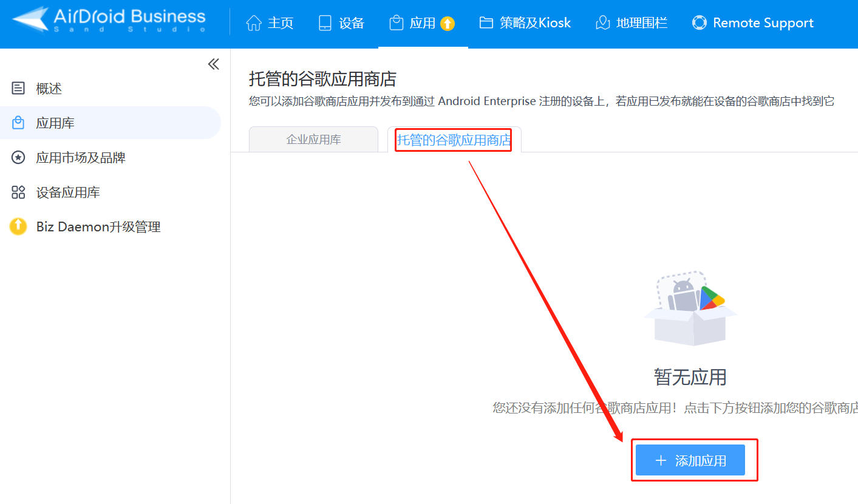Image resolution: width=858 pixels, height=504 pixels.
Task: Click the shopping bag icon beside 应用
Action: [397, 23]
